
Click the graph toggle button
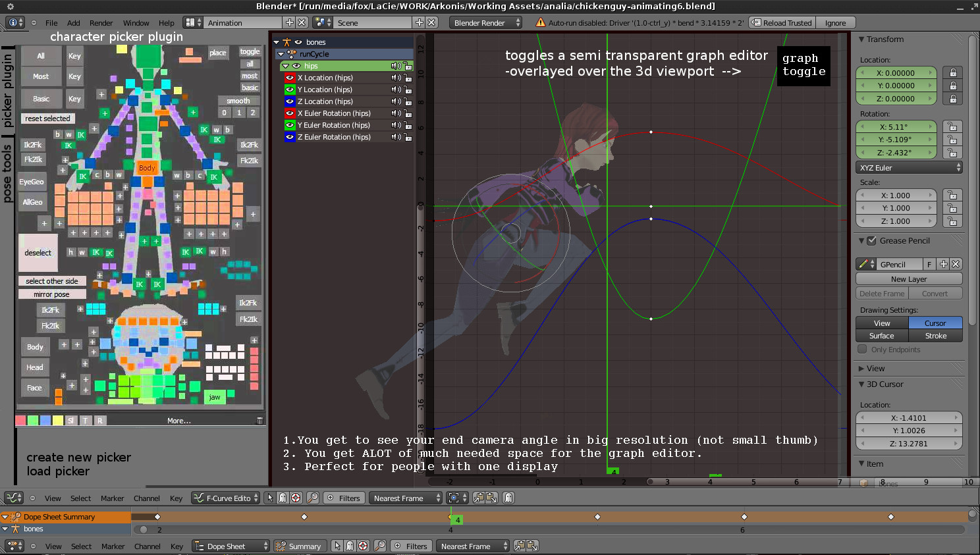click(803, 65)
